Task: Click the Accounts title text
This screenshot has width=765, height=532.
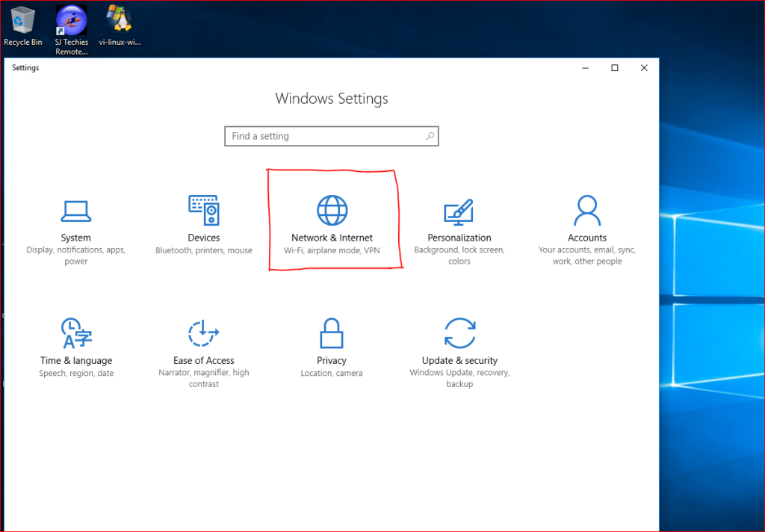Action: tap(587, 238)
